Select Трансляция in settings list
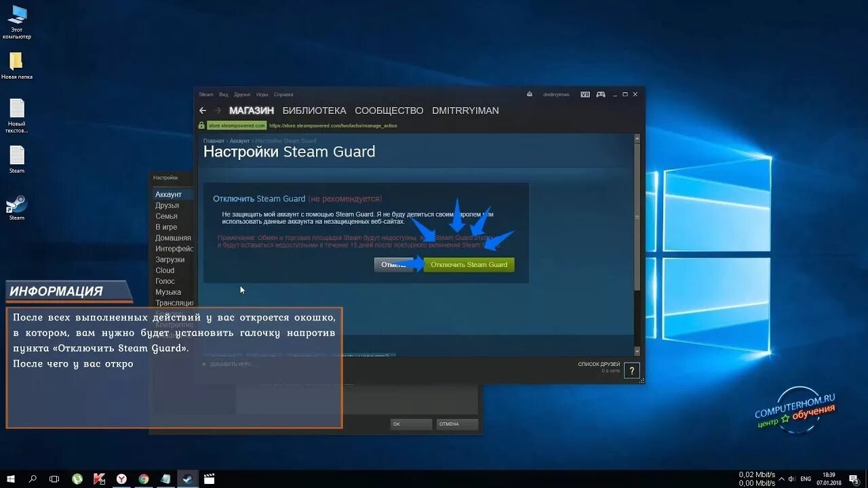The height and width of the screenshot is (488, 868). tap(173, 303)
